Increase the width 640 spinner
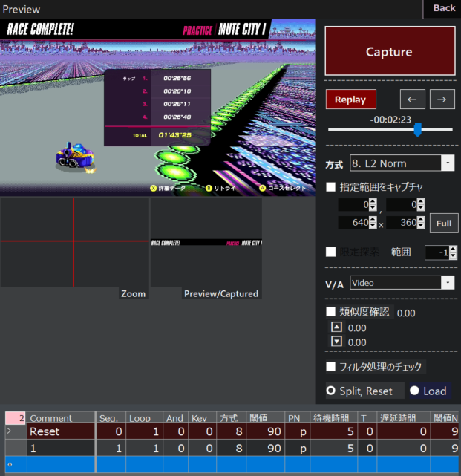Viewport: 461px width, 476px height. pos(373,220)
